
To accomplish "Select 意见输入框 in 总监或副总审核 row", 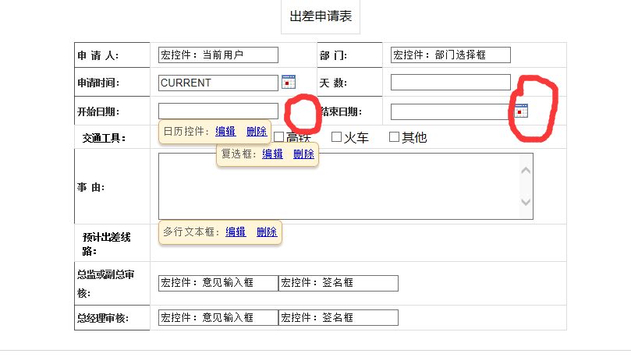I will 218,283.
